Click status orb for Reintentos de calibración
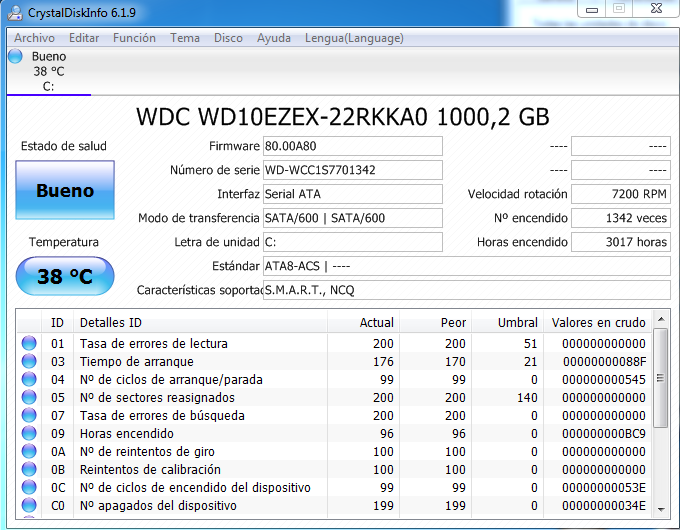The image size is (680, 530). point(29,469)
